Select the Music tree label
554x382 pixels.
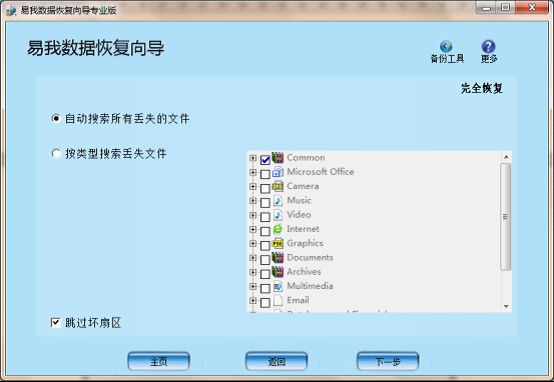[x=299, y=200]
